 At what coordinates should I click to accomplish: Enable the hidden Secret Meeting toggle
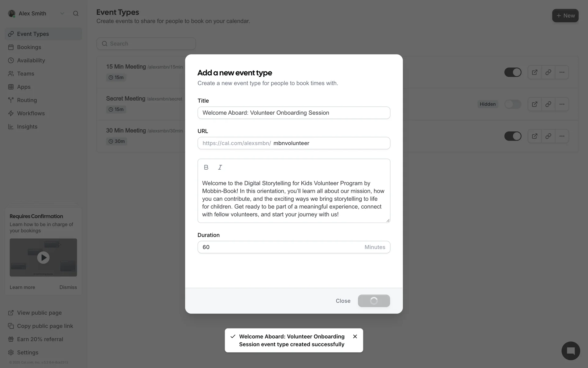click(x=513, y=104)
